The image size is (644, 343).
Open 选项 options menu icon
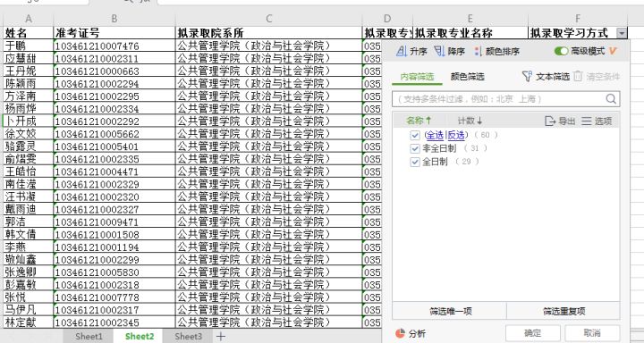587,121
